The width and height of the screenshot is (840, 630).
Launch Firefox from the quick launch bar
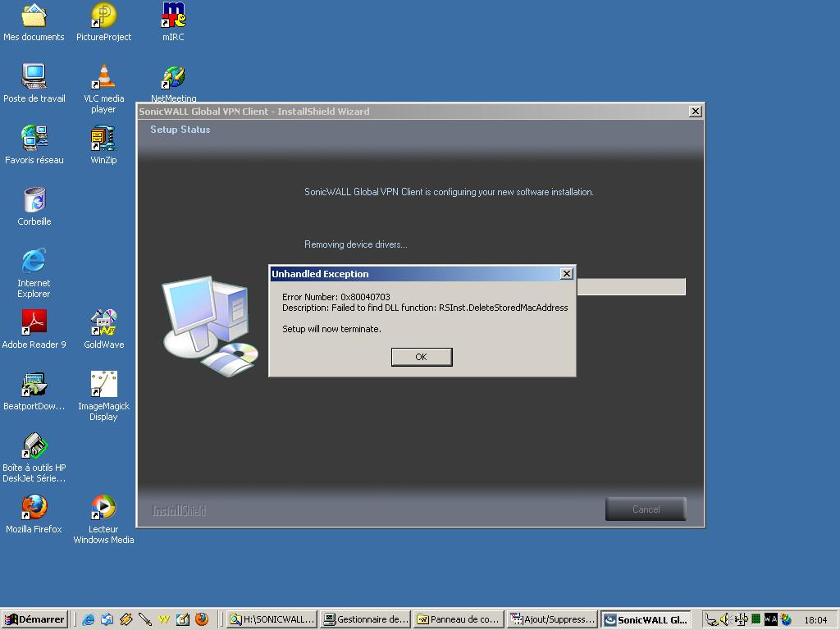202,619
